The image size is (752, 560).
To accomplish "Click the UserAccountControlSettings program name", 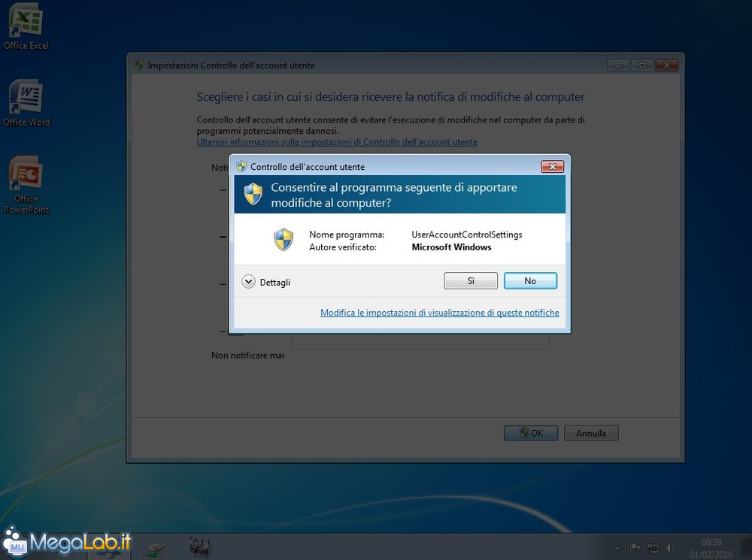I will [467, 235].
